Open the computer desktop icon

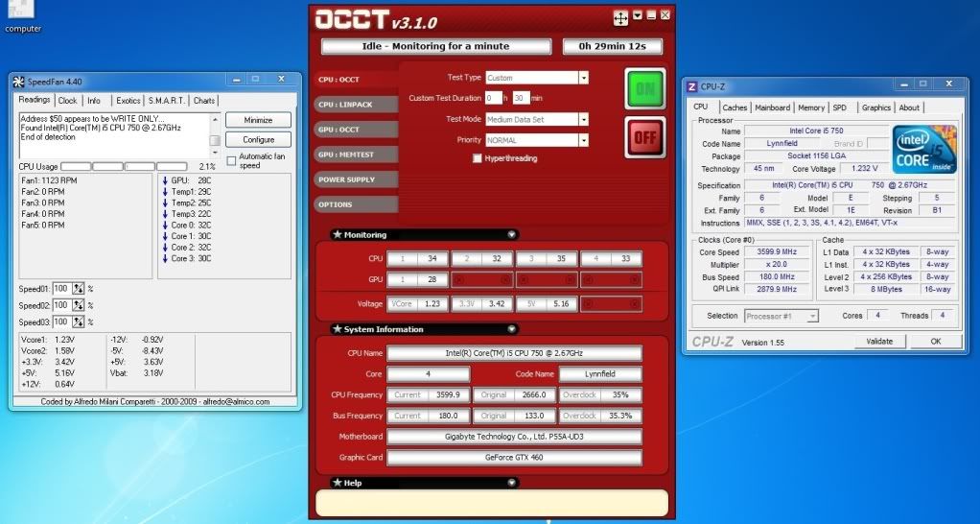(x=22, y=12)
